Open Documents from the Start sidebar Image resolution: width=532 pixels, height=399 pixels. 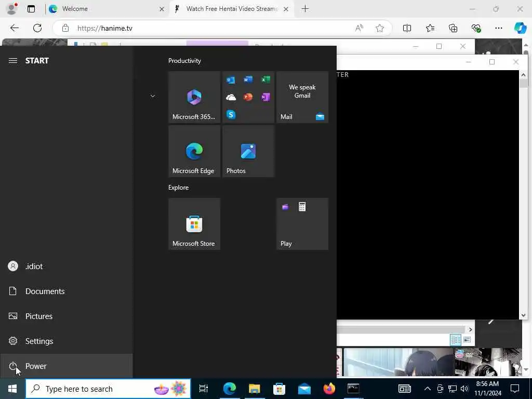point(66,291)
